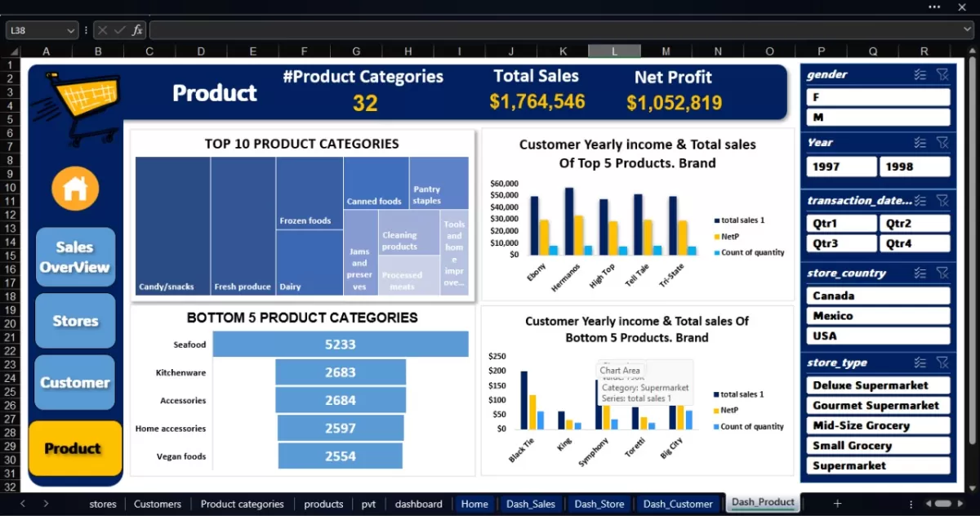Click the orange Home icon button
Viewport: 980px width, 516px height.
point(75,189)
